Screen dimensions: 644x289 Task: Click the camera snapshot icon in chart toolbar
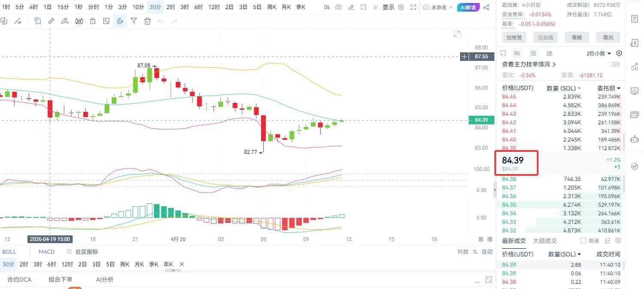pos(339,7)
